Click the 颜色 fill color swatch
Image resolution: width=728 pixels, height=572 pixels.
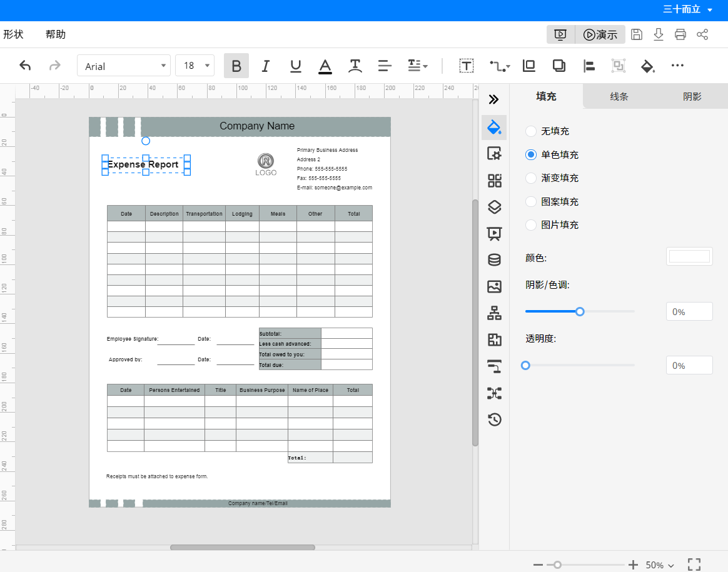(x=689, y=256)
